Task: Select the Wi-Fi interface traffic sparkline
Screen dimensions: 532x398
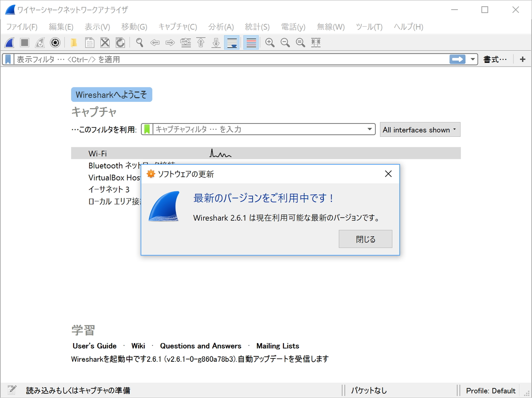Action: pyautogui.click(x=220, y=153)
